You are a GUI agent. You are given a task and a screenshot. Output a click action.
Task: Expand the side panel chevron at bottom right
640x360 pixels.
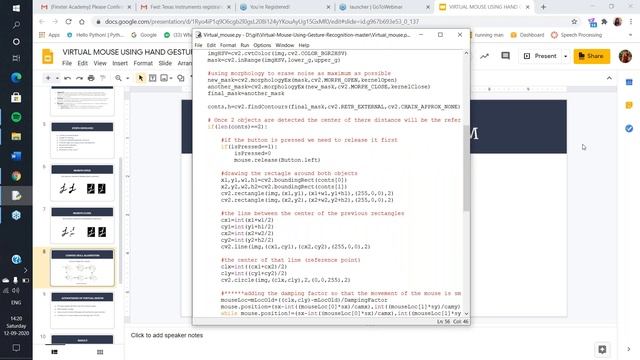click(x=629, y=349)
